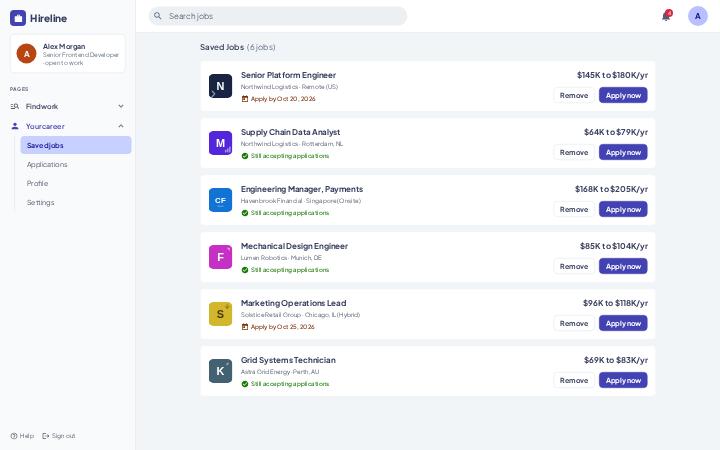Remove Senior Platform Engineer from saved jobs
Screen dimensions: 720x450
574,95
